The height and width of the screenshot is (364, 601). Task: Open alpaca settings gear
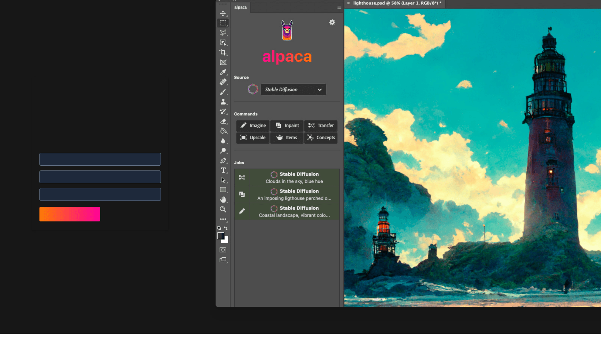click(332, 22)
